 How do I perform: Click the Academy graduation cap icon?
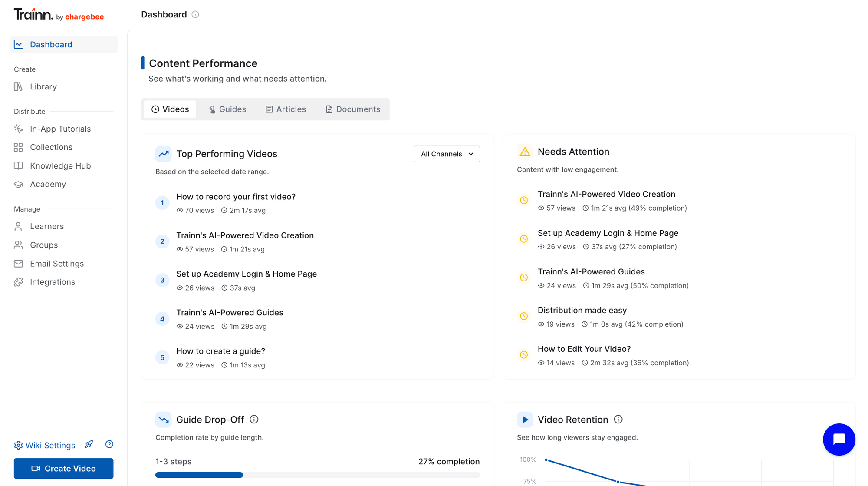pyautogui.click(x=18, y=184)
